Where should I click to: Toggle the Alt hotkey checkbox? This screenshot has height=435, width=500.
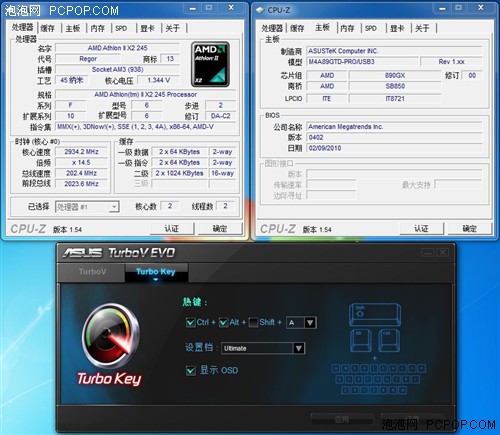click(x=223, y=322)
